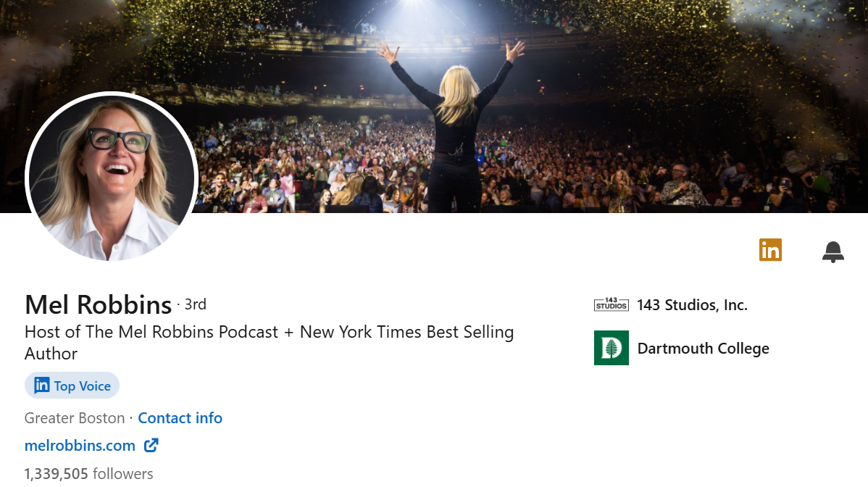The image size is (868, 487).
Task: Select the Top Voice badge
Action: point(72,385)
